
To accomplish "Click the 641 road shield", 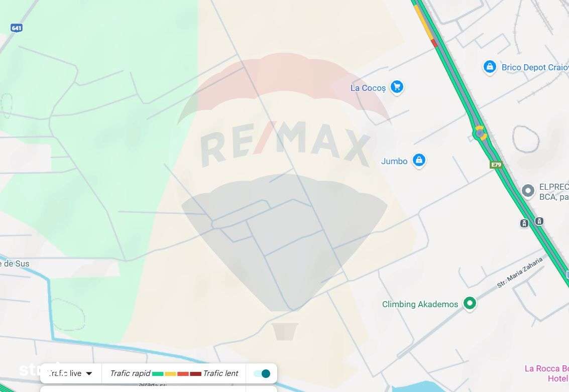I will (x=17, y=28).
